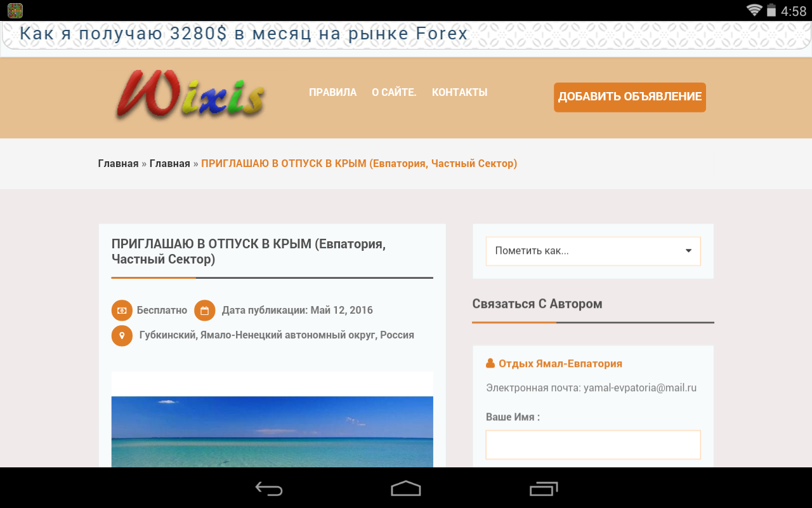Tap the 4:58 clock in status bar
This screenshot has width=812, height=508.
point(794,11)
